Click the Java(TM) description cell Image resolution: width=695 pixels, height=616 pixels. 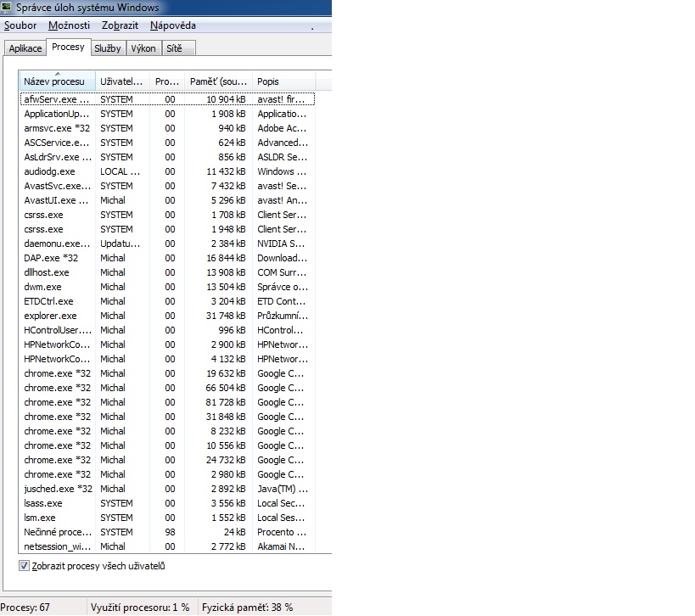(x=283, y=489)
